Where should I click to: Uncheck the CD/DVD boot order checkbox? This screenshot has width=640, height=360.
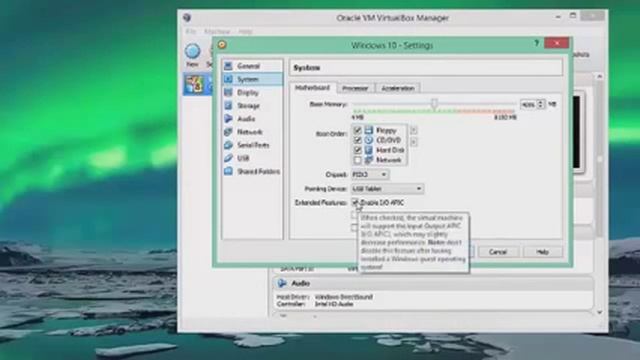tap(358, 140)
